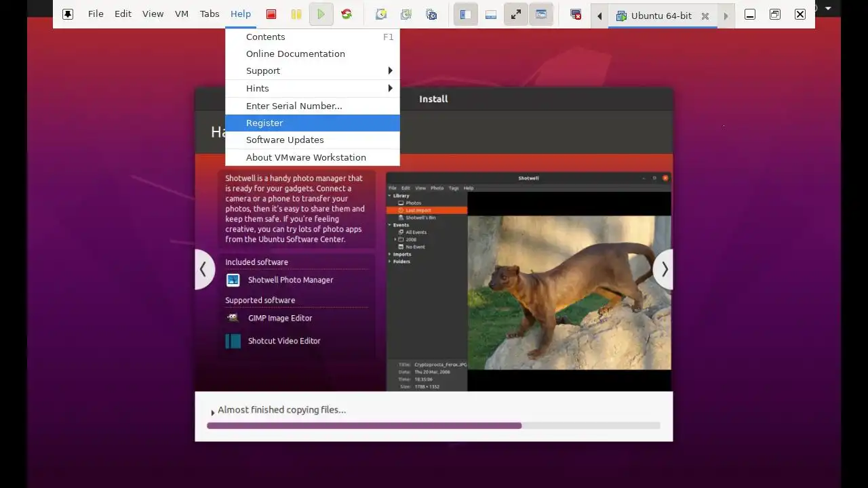Click the GIMP Image Editor label
868x488 pixels.
[x=280, y=318]
